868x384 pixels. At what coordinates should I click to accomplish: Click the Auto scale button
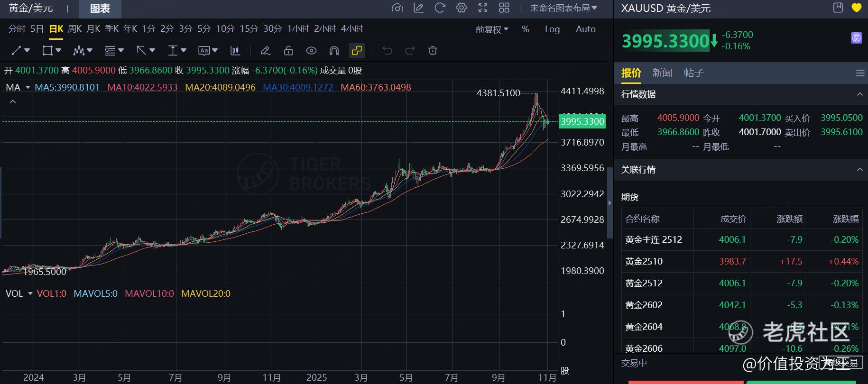(585, 29)
